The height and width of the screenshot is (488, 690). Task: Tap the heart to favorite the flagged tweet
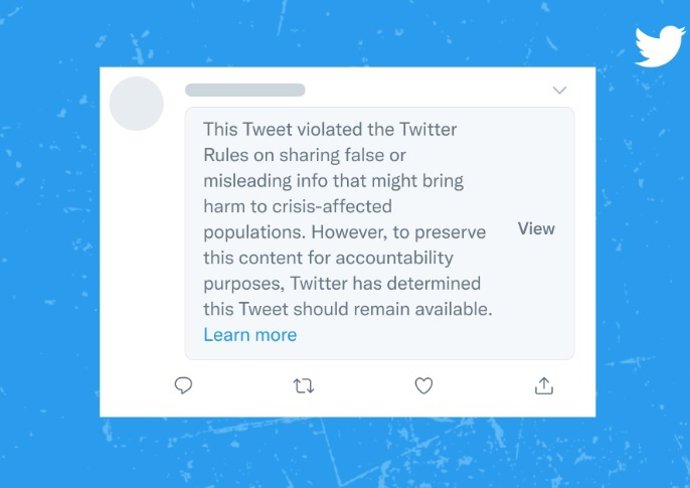pos(423,385)
